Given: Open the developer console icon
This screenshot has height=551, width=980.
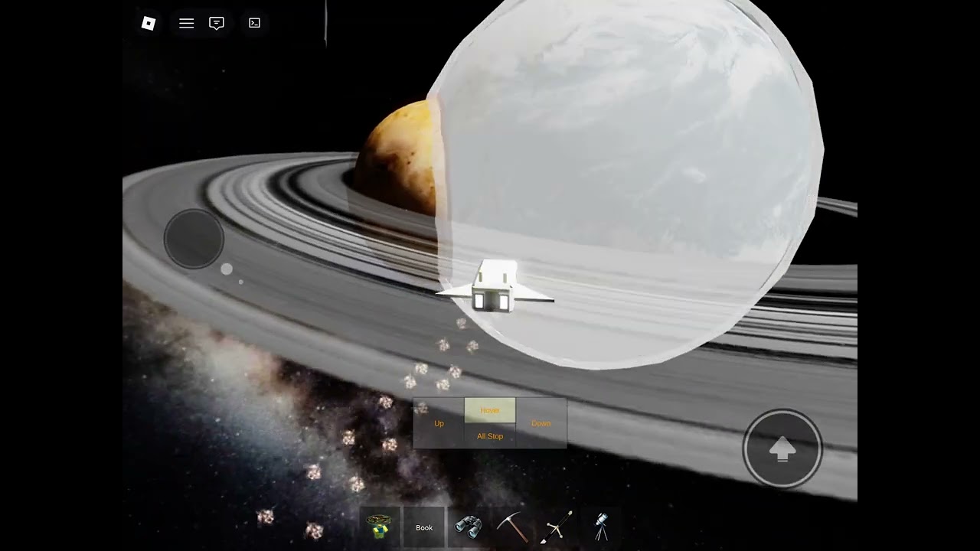Looking at the screenshot, I should coord(255,23).
